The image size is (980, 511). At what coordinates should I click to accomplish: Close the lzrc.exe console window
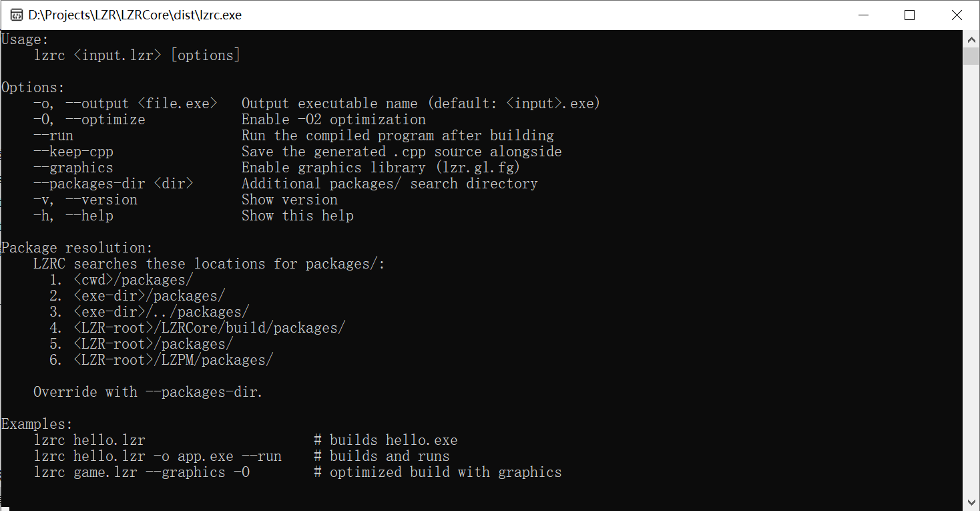pos(956,15)
